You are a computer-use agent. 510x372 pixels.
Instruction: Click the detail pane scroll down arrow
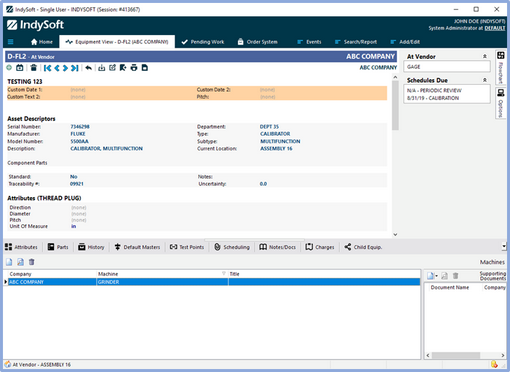[x=395, y=235]
